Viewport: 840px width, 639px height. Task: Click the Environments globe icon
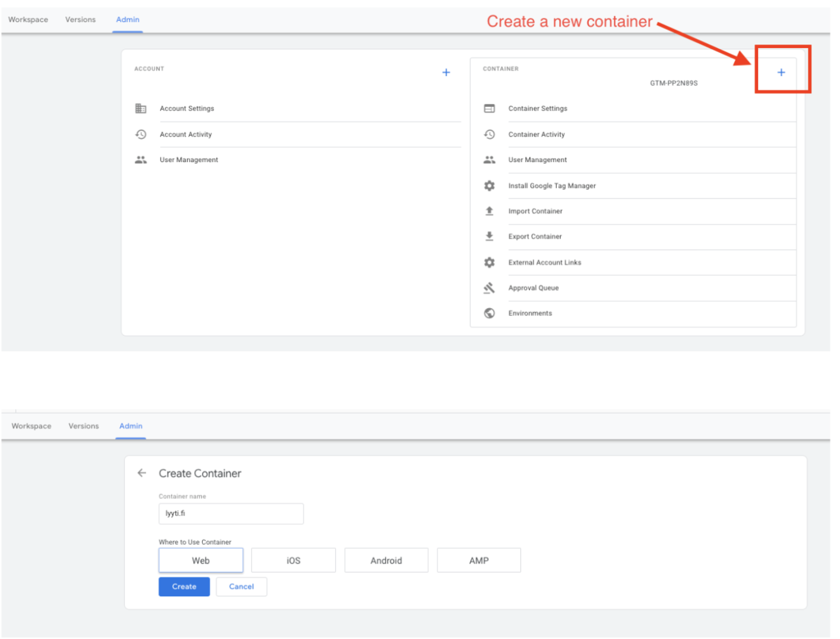click(490, 314)
